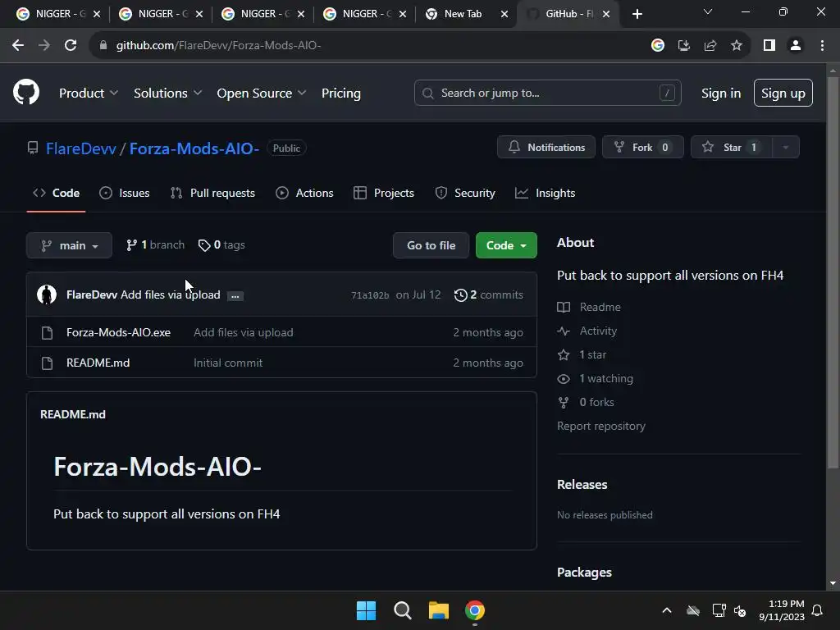The width and height of the screenshot is (840, 630).
Task: Click the address bar URL
Action: tap(218, 46)
